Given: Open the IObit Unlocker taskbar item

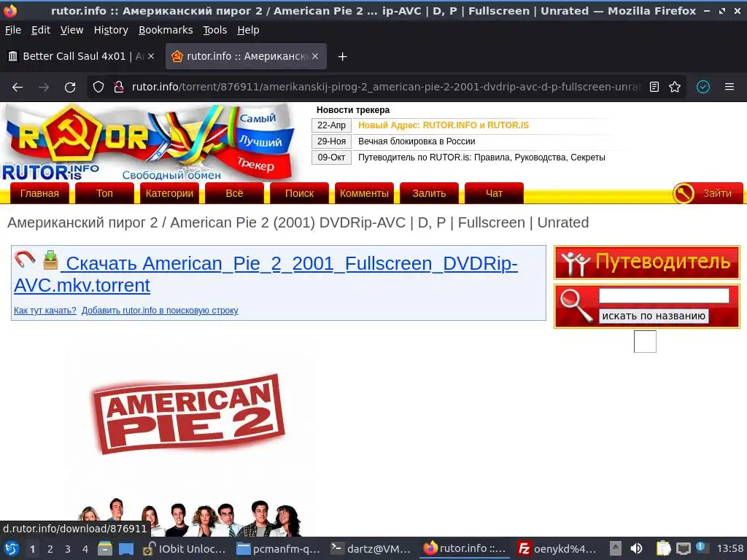Looking at the screenshot, I should tap(185, 549).
